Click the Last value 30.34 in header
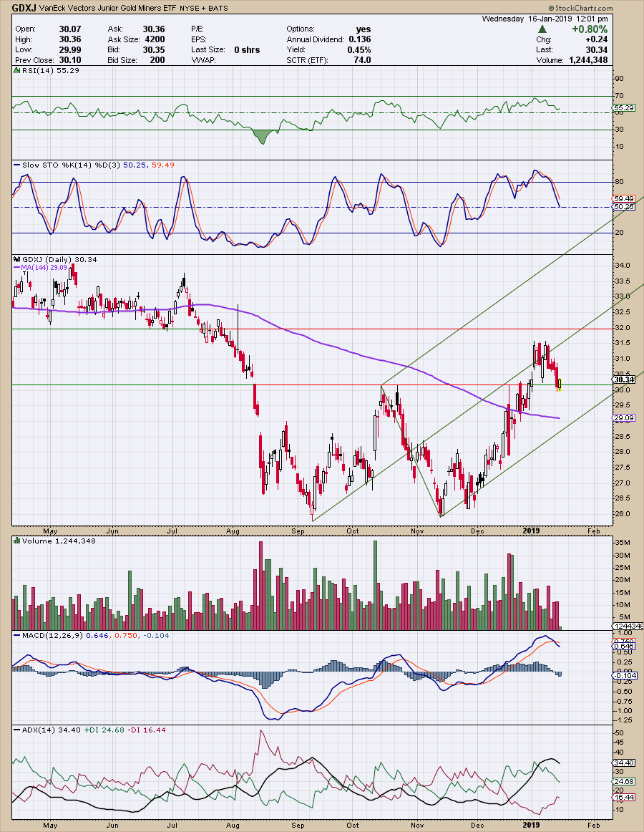The width and height of the screenshot is (644, 832). [x=597, y=50]
